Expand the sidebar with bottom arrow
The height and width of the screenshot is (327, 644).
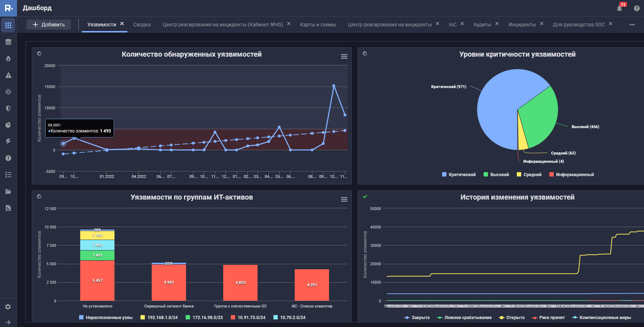tap(8, 322)
